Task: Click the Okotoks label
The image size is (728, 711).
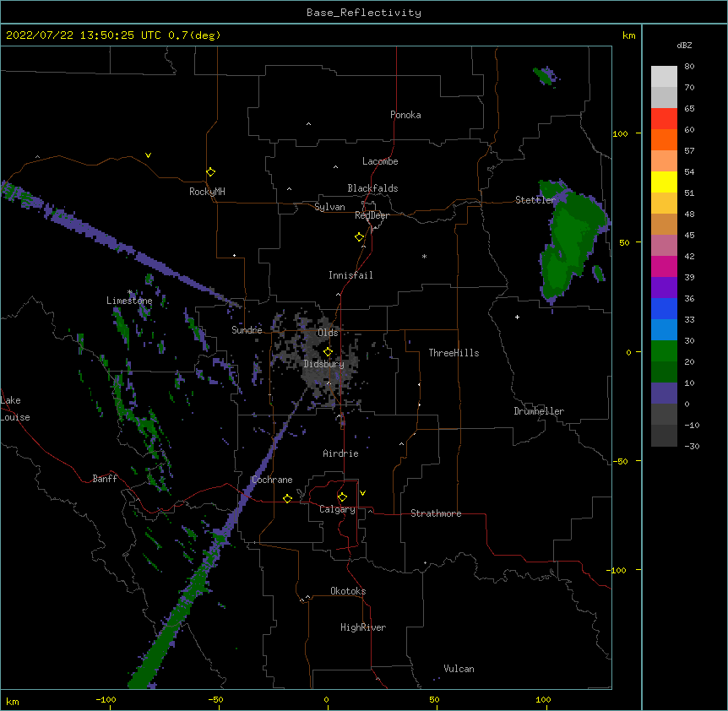Action: click(x=348, y=591)
